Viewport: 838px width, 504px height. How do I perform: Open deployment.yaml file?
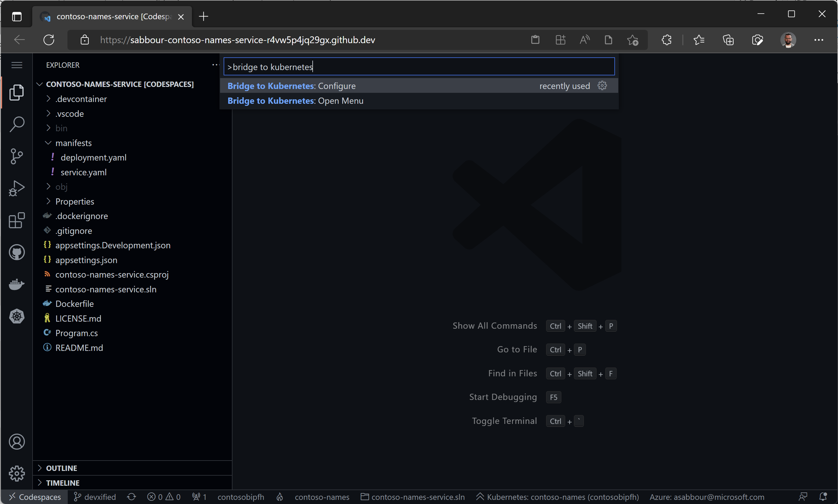coord(93,158)
